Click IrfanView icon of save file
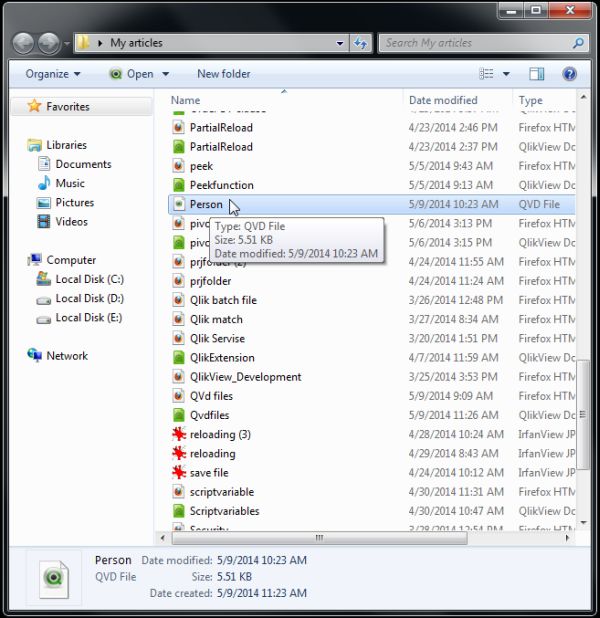 (179, 473)
